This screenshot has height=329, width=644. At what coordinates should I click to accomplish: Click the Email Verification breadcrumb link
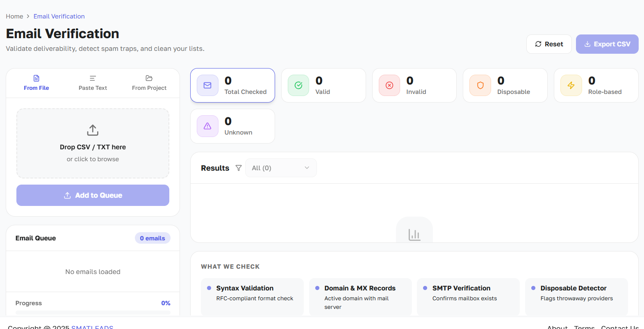pos(59,16)
